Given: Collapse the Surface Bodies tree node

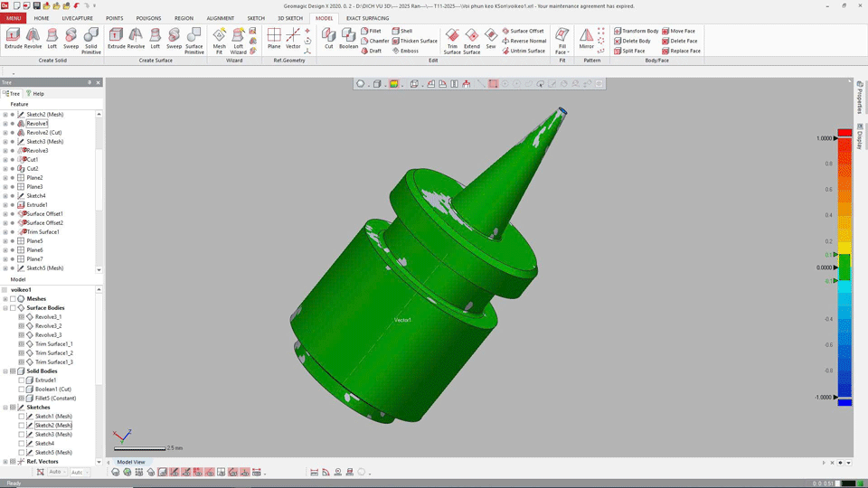Looking at the screenshot, I should point(5,308).
